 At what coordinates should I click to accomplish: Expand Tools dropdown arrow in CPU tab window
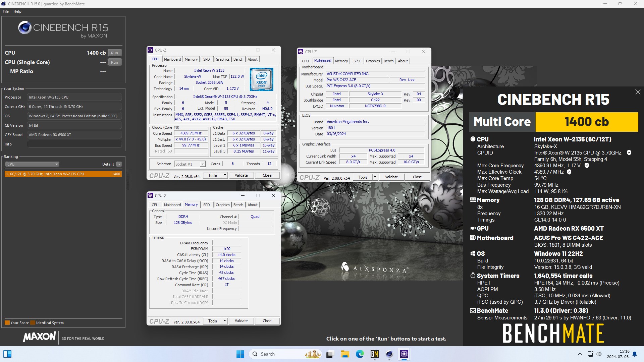point(225,175)
